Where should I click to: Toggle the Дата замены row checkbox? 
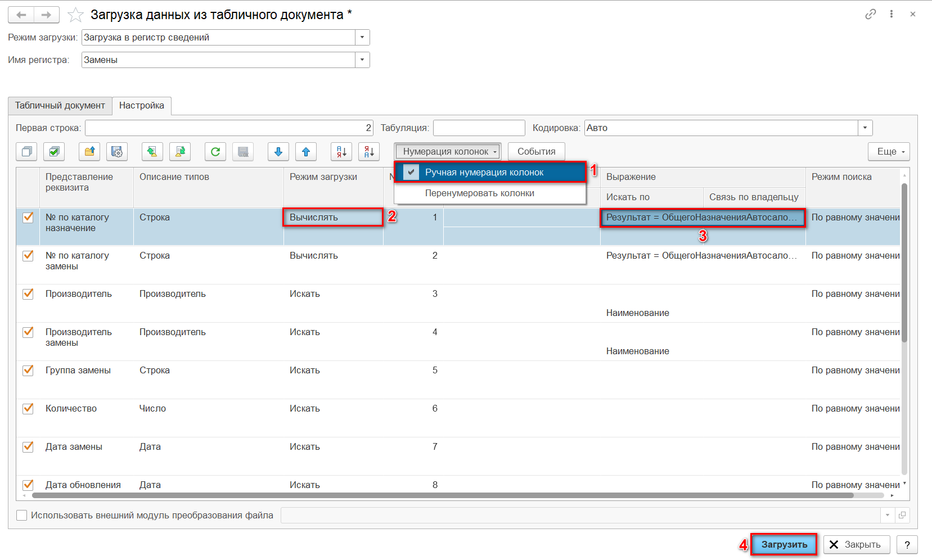(x=28, y=446)
